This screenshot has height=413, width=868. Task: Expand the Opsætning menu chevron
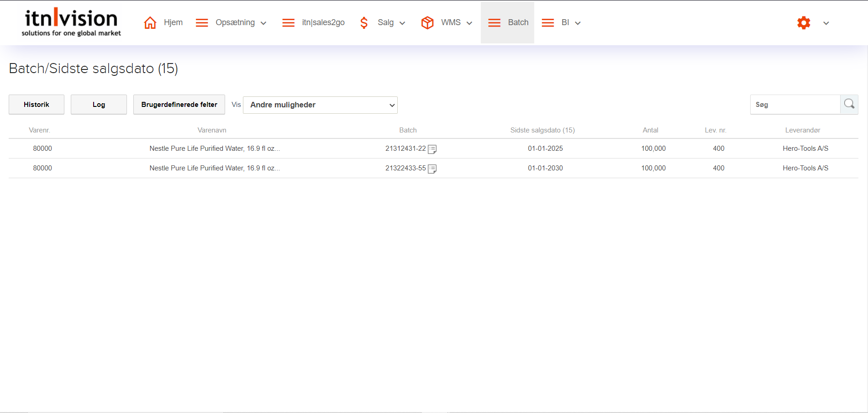[x=263, y=23]
